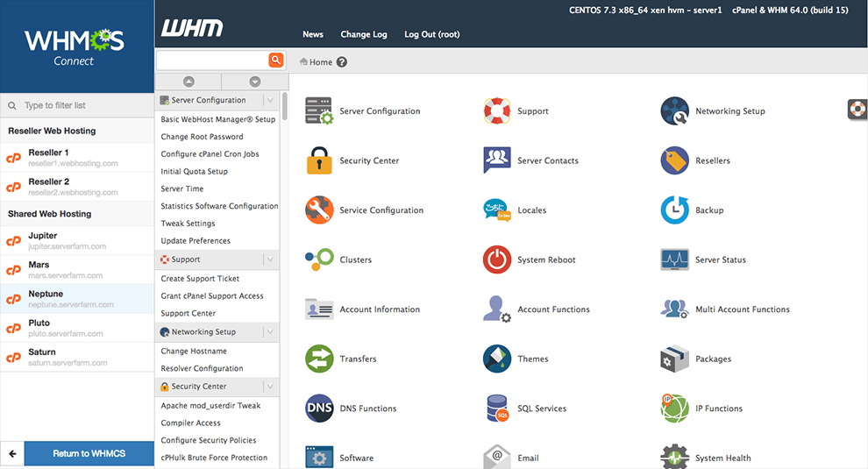
Task: Click the Support lifebuoy icon
Action: coord(497,111)
